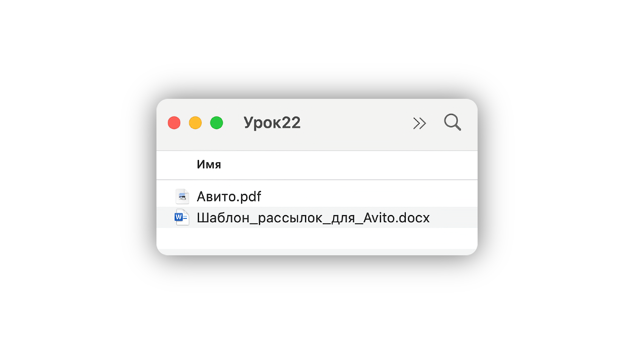
Task: Close the Урок22 window
Action: pos(174,123)
